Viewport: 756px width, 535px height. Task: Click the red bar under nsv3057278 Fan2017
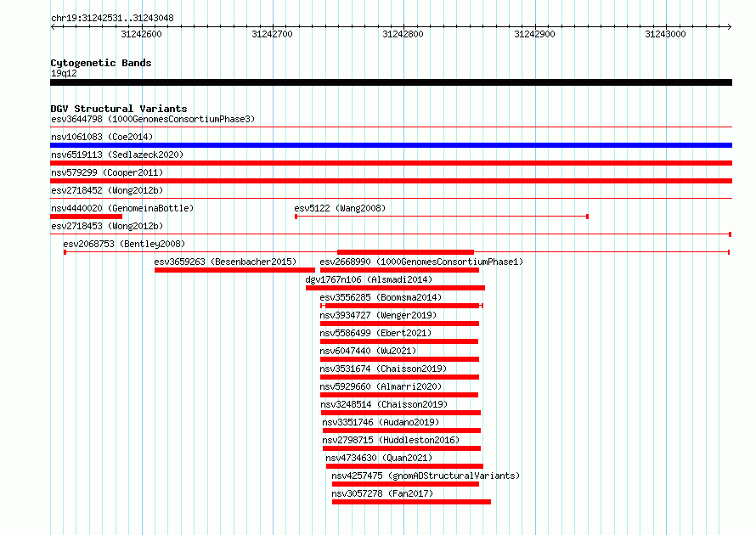click(411, 502)
